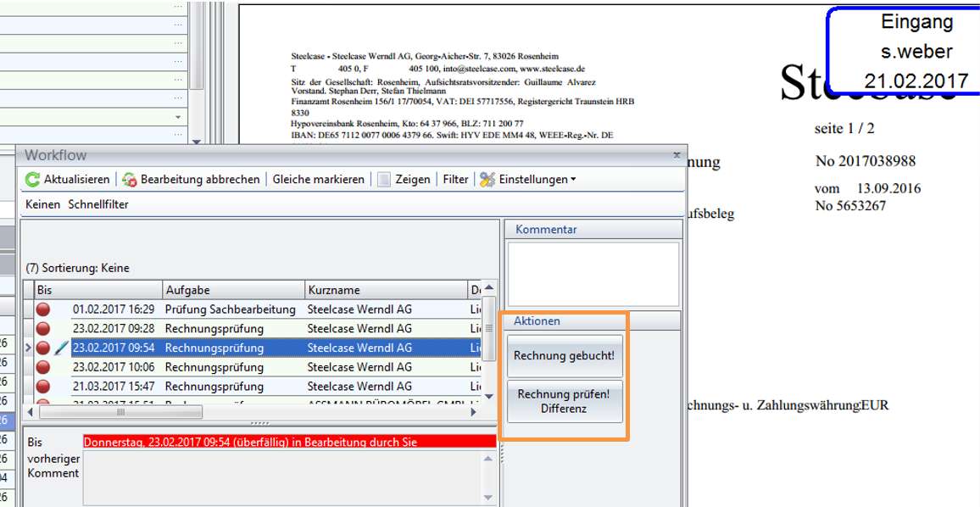Click red status icon for 23.02.2017 09:28
This screenshot has height=507, width=980.
click(43, 329)
